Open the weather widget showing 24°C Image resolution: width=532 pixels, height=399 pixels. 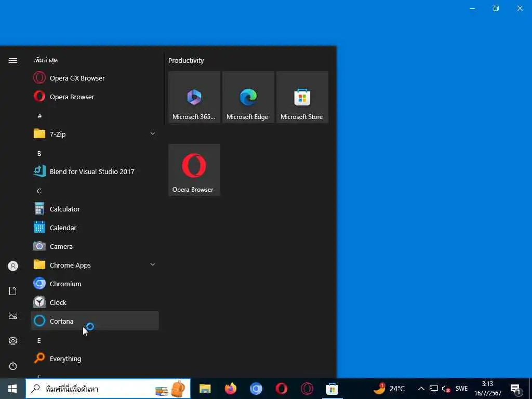pos(389,389)
